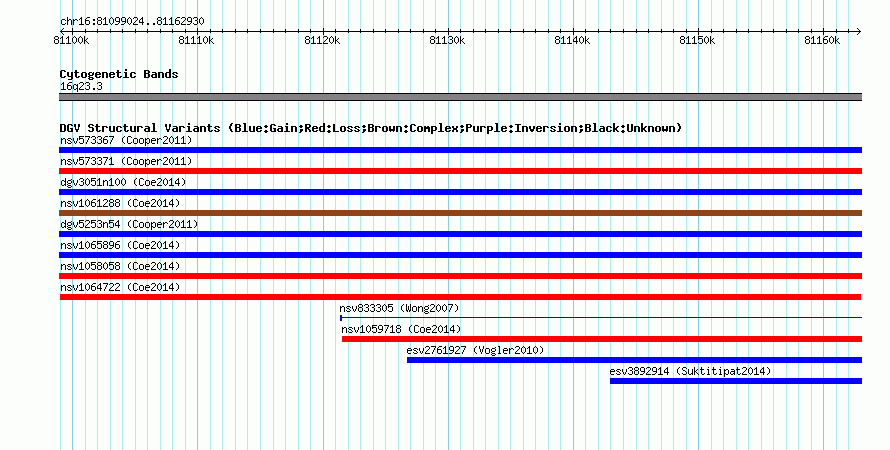Viewport: 890px width, 450px height.
Task: Open the nsv573371 (Cooper2011) label
Action: pos(126,161)
